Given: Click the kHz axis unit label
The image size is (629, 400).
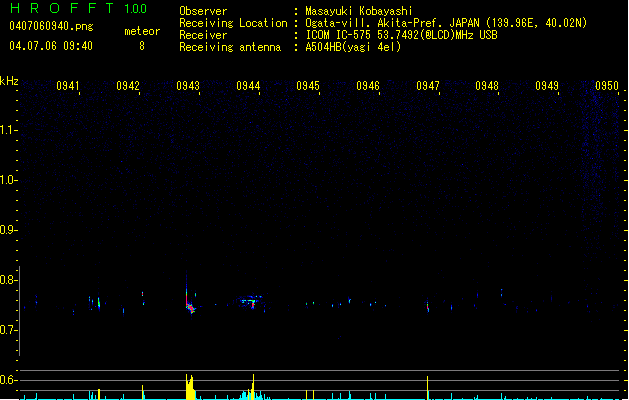Looking at the screenshot, I should tap(9, 81).
